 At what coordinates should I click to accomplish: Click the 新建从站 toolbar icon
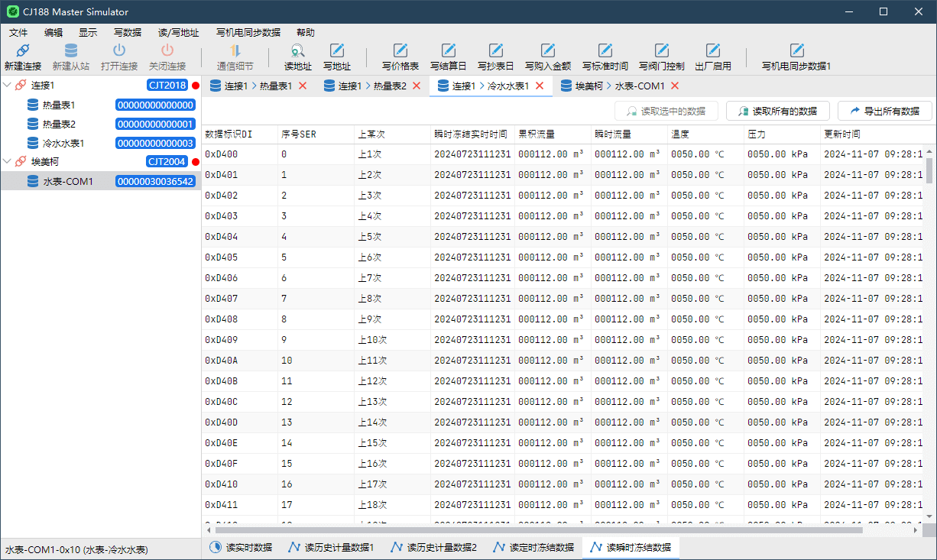[x=70, y=50]
